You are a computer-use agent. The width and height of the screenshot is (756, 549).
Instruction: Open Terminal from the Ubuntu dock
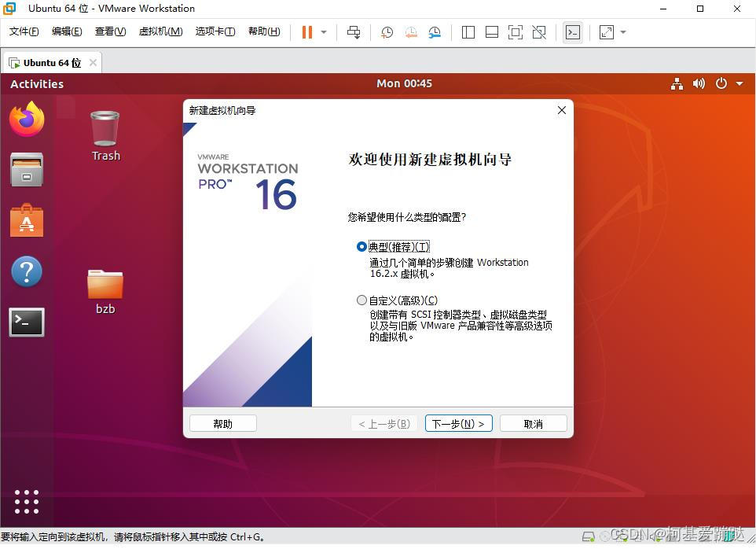[x=27, y=322]
